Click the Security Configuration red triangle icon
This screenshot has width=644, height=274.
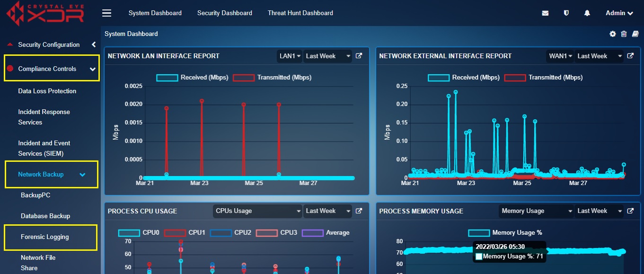click(x=10, y=44)
